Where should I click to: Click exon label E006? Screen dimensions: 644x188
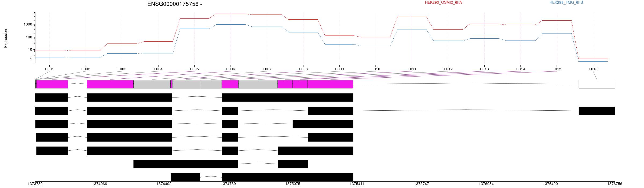pyautogui.click(x=230, y=69)
